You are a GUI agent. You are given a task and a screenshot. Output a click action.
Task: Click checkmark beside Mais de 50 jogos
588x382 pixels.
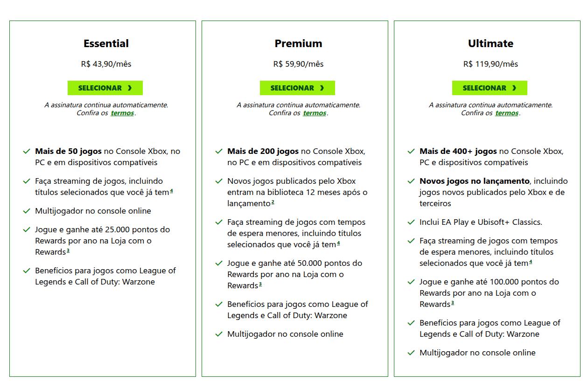point(27,151)
